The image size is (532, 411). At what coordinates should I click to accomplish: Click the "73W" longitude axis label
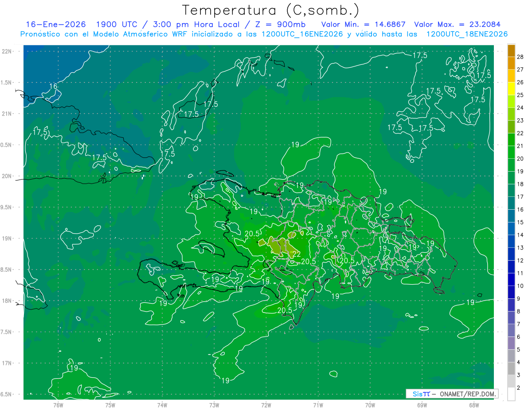tap(214, 405)
